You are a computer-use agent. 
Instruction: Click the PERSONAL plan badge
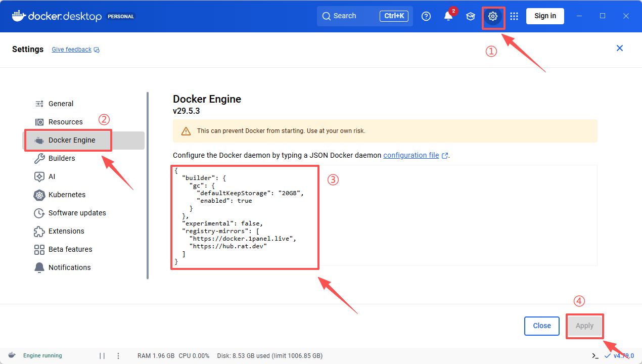[x=121, y=16]
